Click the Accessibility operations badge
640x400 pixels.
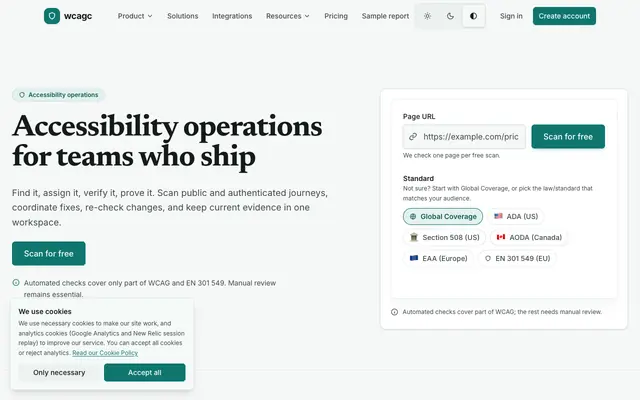[x=58, y=95]
